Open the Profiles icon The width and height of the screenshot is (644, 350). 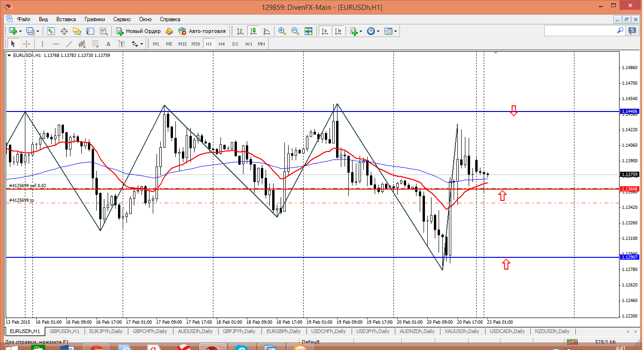click(x=31, y=31)
